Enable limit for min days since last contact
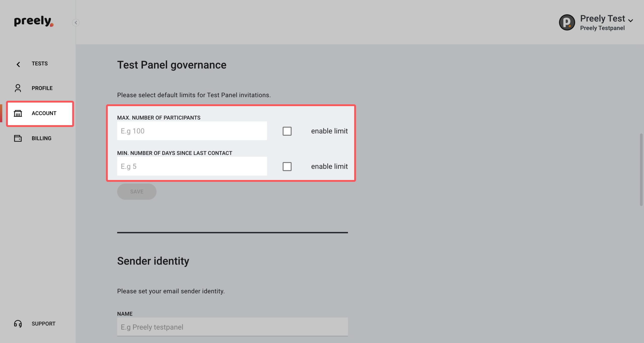The image size is (644, 343). point(287,166)
